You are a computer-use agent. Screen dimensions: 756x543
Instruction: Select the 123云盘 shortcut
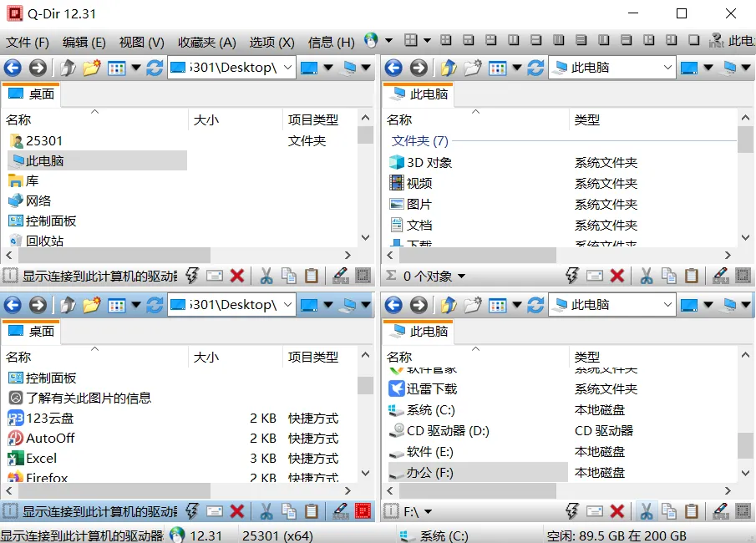point(41,418)
